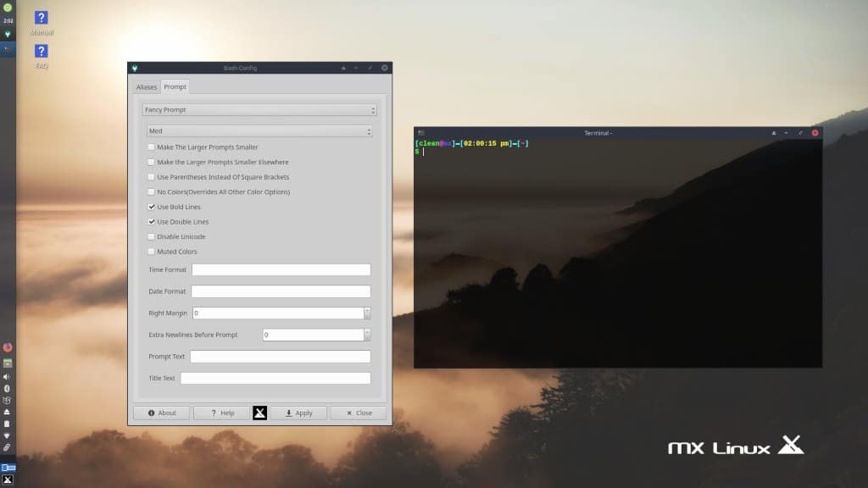Toggle the Muted Colors checkbox
The height and width of the screenshot is (488, 868).
[151, 252]
